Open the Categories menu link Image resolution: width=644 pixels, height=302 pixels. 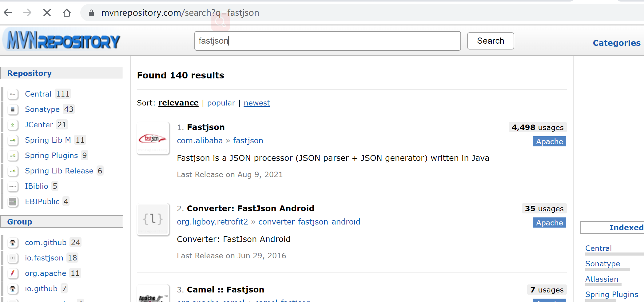(617, 43)
